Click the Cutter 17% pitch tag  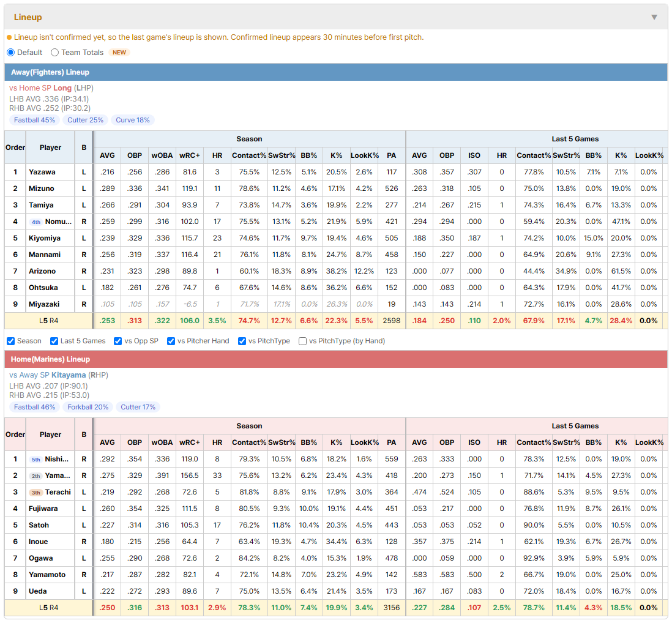point(138,407)
